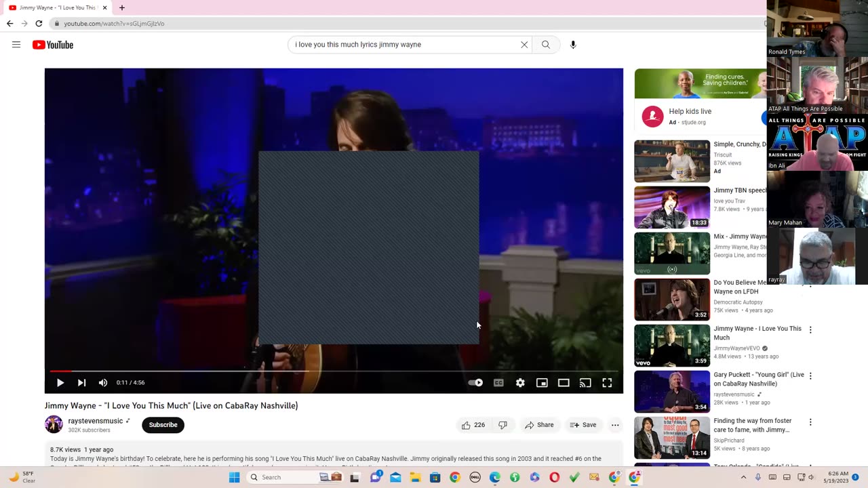
Task: Reload the browser page
Action: pos(39,24)
